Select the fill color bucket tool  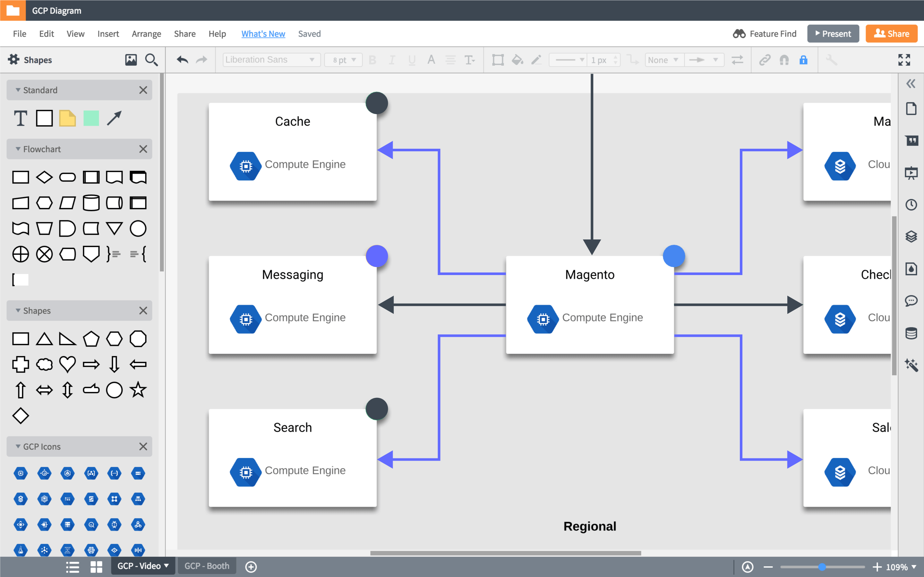point(517,60)
